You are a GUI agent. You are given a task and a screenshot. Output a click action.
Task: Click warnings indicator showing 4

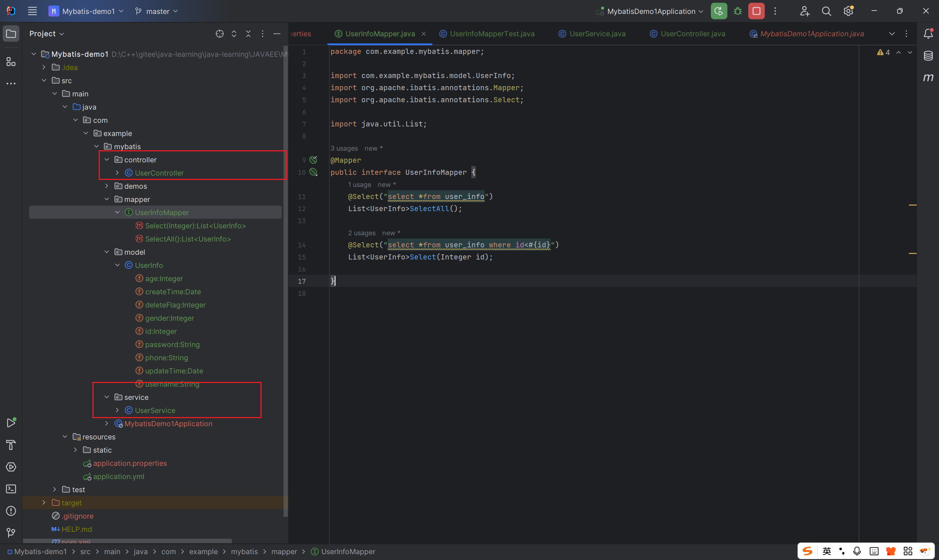click(883, 52)
